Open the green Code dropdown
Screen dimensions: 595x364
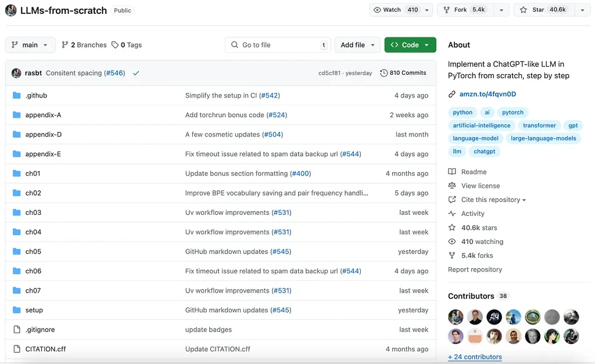pyautogui.click(x=410, y=44)
